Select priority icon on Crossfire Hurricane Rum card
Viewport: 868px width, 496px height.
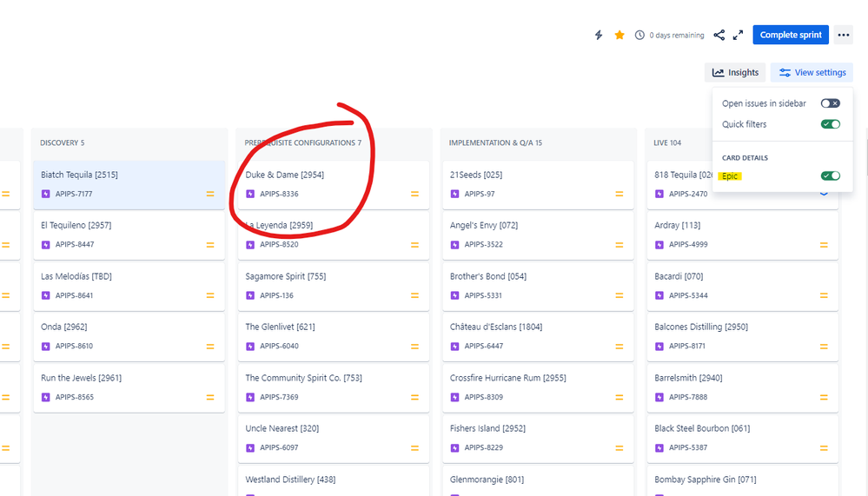pyautogui.click(x=620, y=397)
